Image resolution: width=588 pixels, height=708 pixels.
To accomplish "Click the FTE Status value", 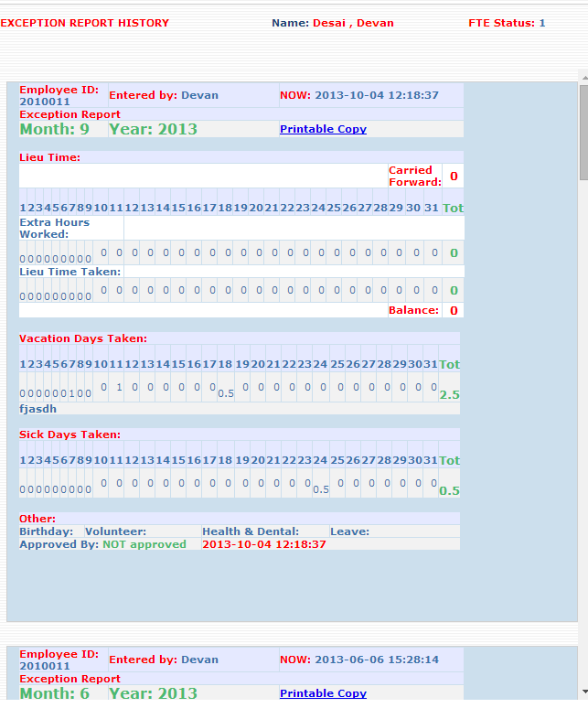I will tap(542, 23).
